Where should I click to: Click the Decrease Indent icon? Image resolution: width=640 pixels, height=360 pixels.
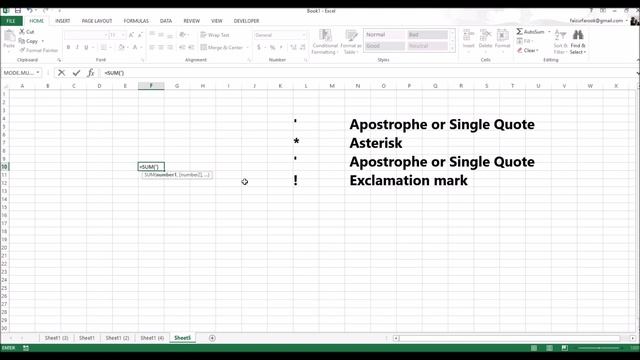pyautogui.click(x=182, y=47)
